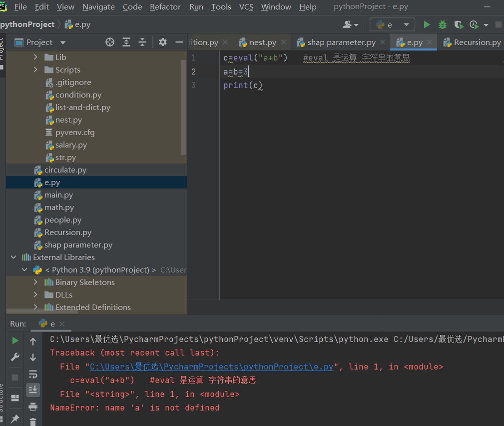Toggle scroll to end in Run console

coord(33,390)
